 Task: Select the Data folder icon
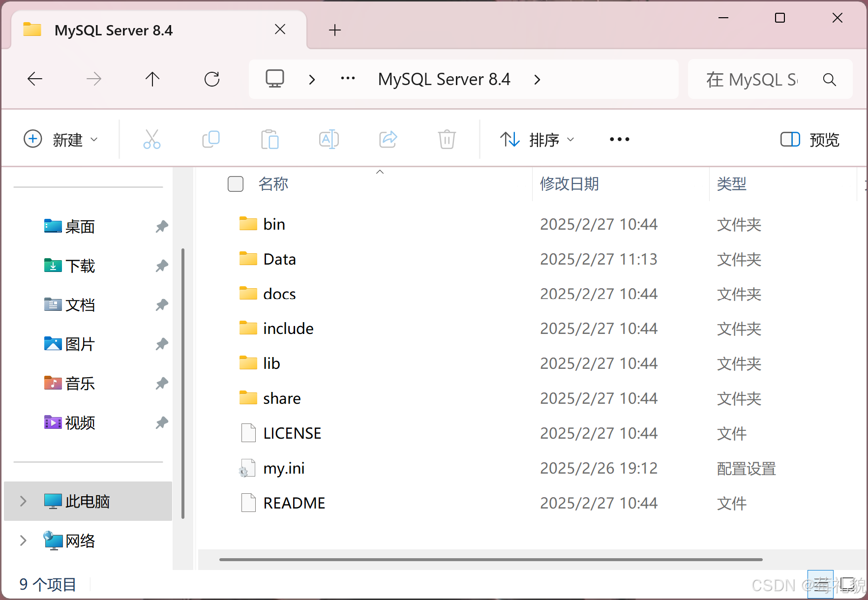point(248,259)
